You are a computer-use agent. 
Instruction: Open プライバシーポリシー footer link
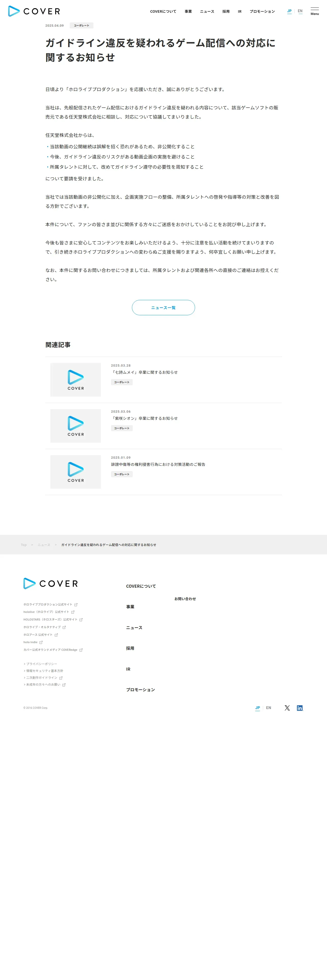pyautogui.click(x=40, y=664)
